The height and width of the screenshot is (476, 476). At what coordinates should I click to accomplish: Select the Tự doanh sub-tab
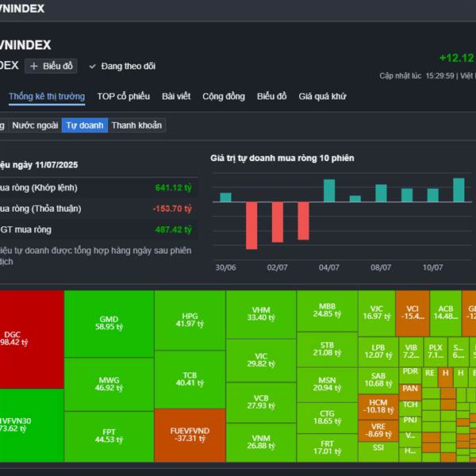pos(85,125)
